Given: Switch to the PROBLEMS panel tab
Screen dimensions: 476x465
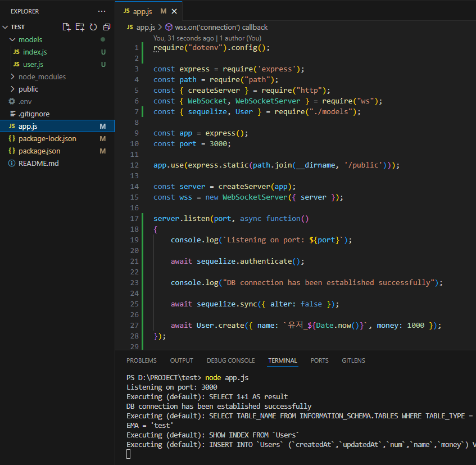Looking at the screenshot, I should coord(142,360).
